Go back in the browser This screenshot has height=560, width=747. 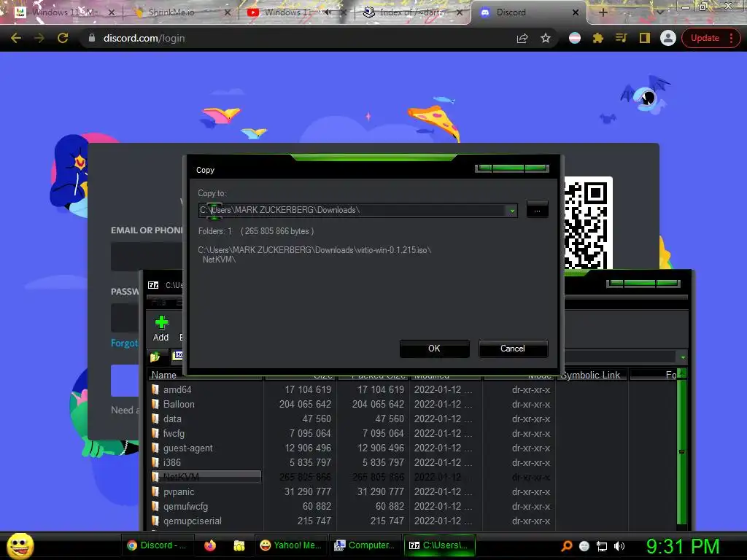(16, 38)
